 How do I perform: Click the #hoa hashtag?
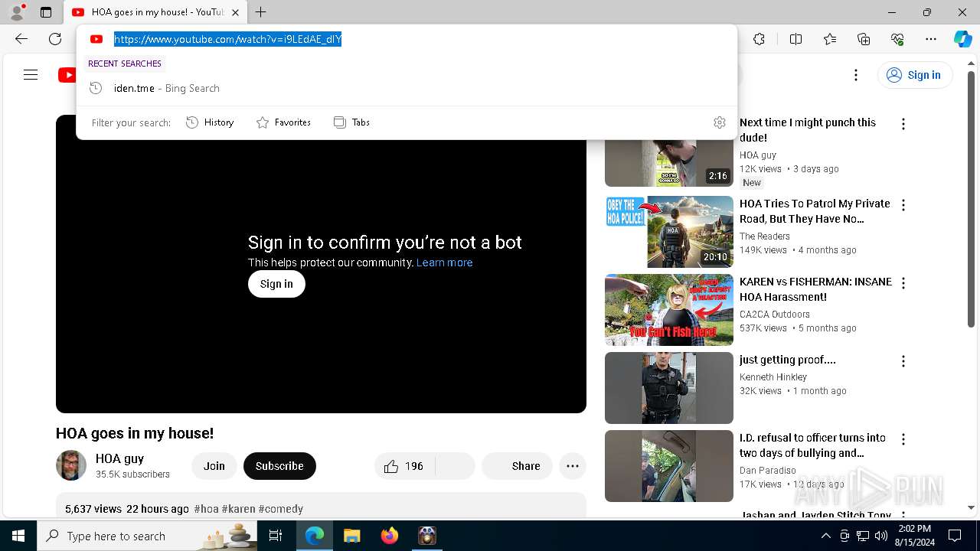tap(206, 509)
